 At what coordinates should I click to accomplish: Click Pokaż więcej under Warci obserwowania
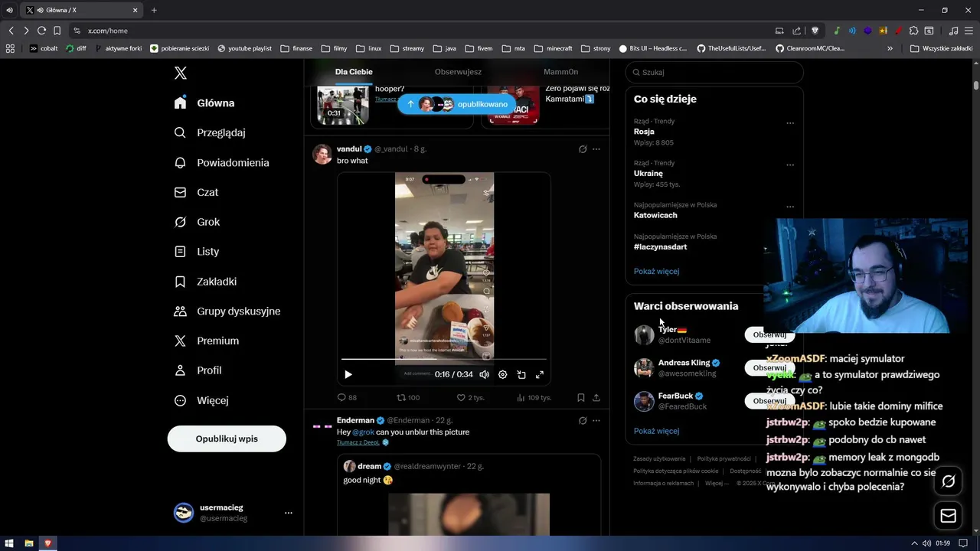(656, 431)
